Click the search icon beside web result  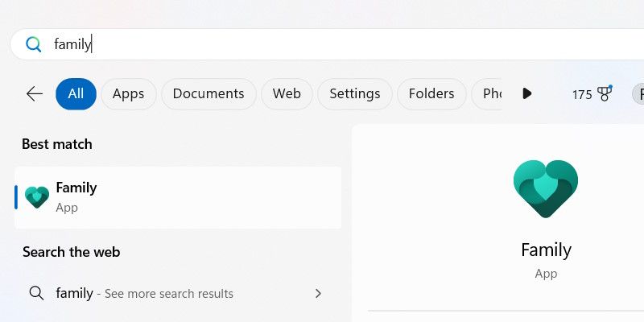35,293
